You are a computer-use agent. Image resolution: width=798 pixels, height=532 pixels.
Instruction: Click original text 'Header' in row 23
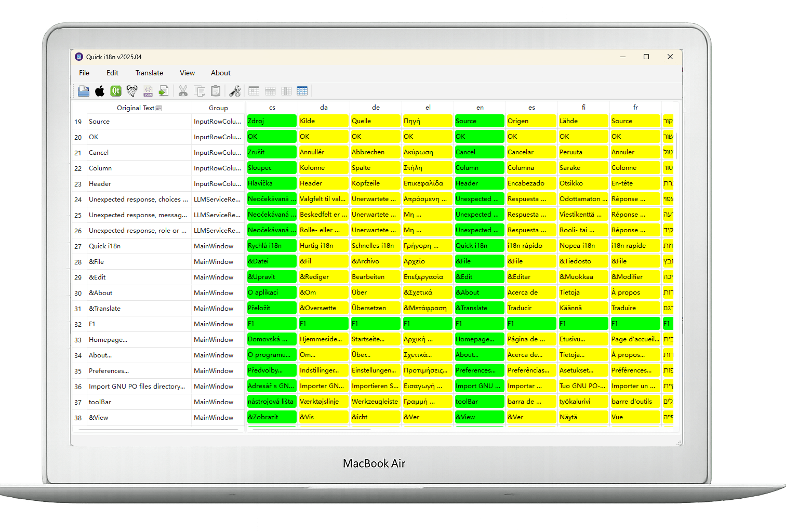coord(100,184)
